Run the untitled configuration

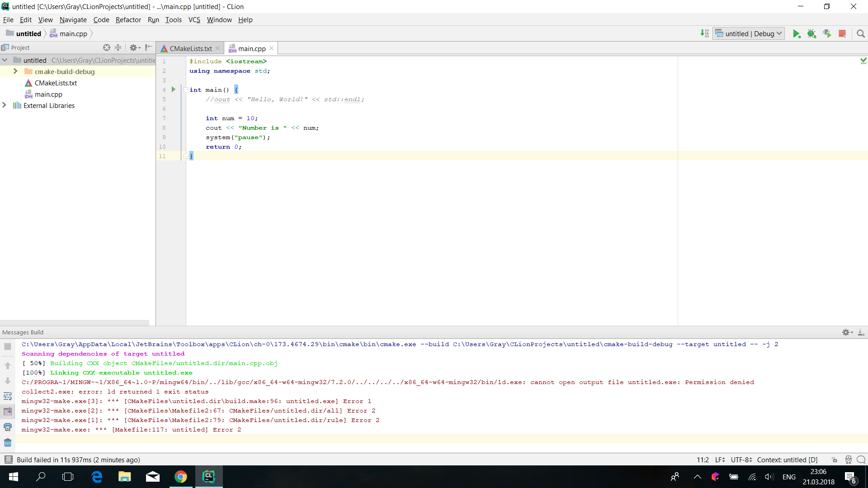coord(797,33)
